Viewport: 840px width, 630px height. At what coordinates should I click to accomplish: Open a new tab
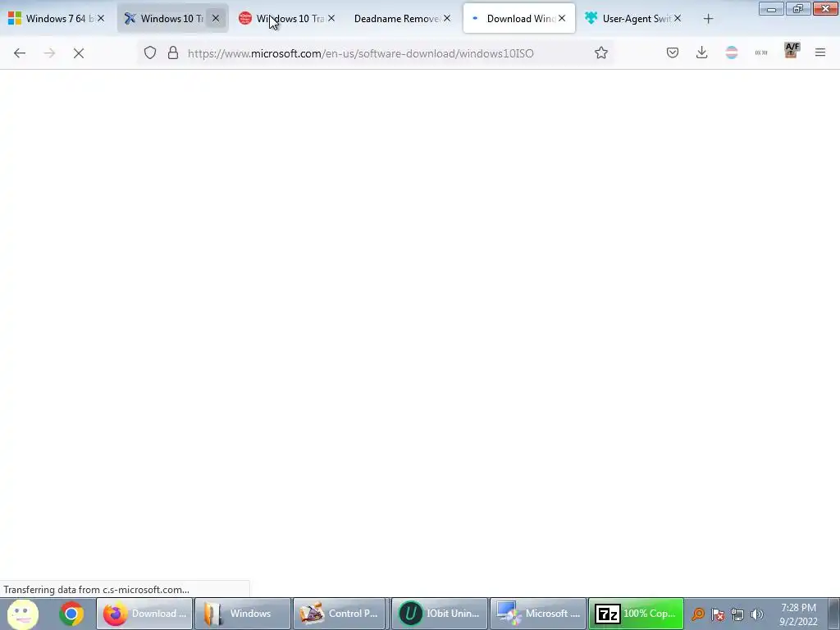click(x=708, y=19)
